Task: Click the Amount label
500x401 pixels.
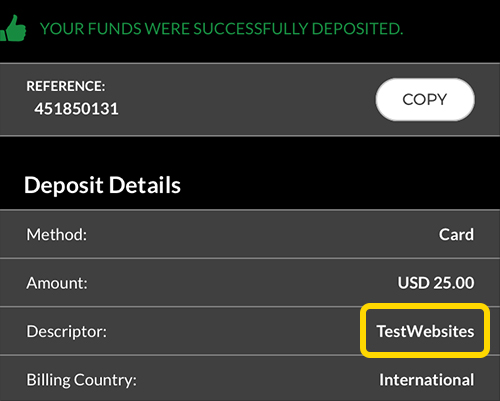Action: (x=57, y=283)
